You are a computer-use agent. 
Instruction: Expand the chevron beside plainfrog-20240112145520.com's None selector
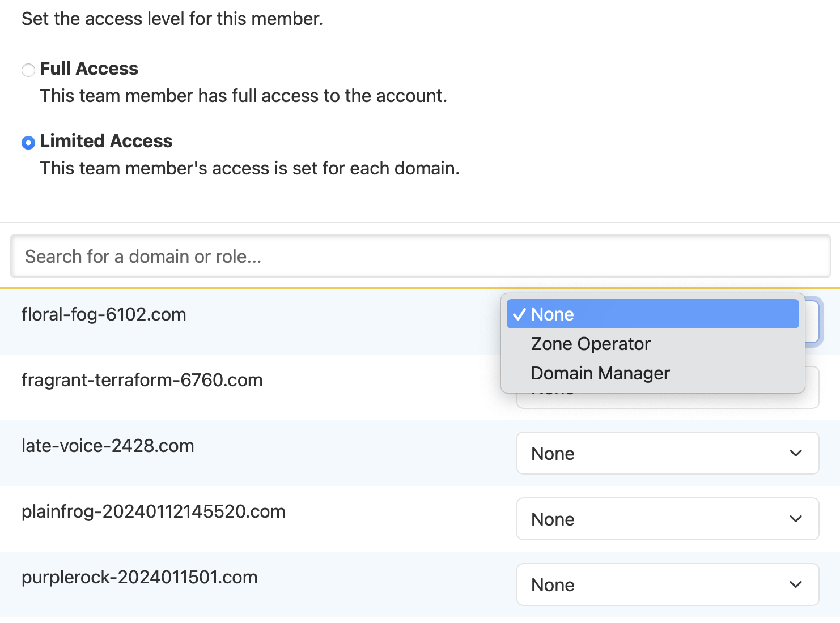coord(796,519)
